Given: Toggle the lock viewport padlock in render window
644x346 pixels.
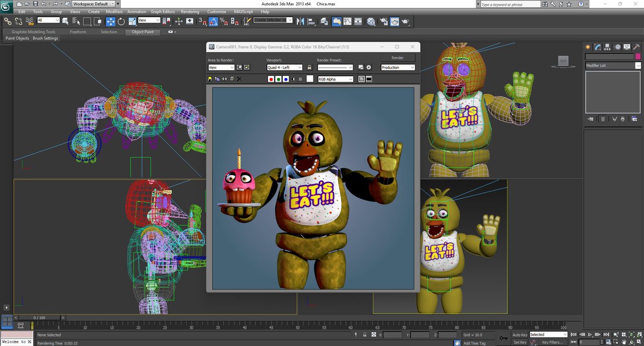Looking at the screenshot, I should [x=309, y=67].
